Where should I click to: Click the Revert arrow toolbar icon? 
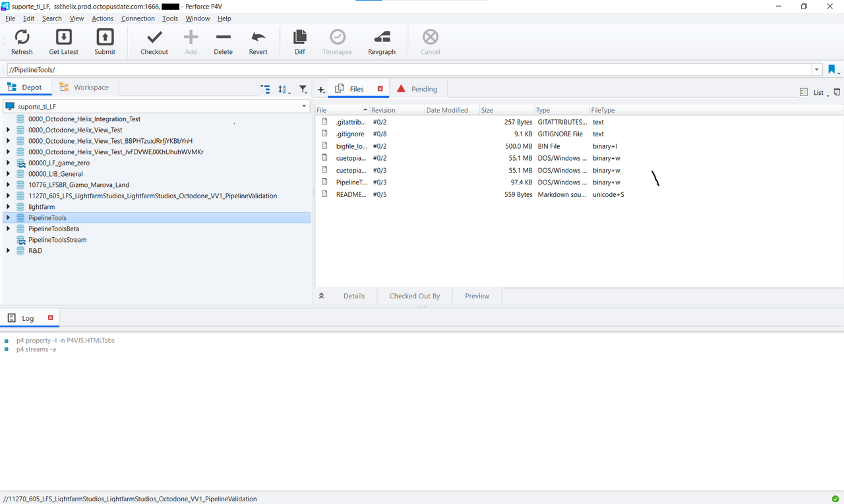tap(258, 37)
